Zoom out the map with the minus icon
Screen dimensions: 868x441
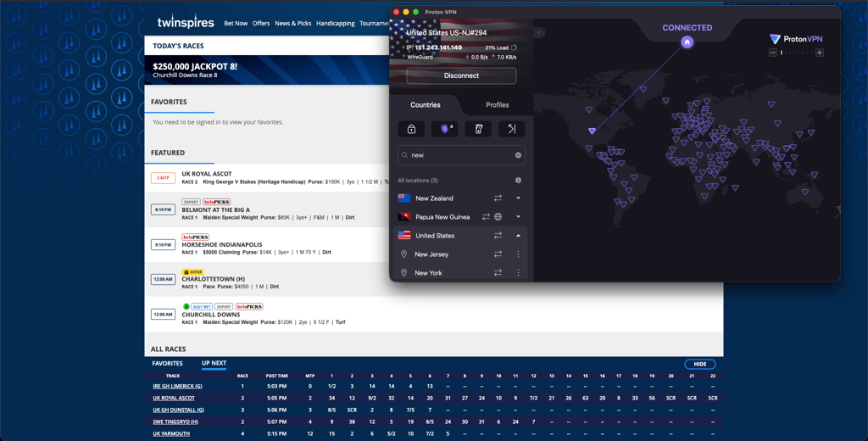pos(773,53)
